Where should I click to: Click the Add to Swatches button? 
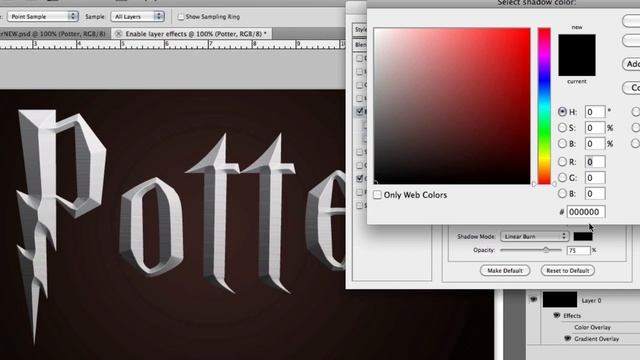[631, 64]
